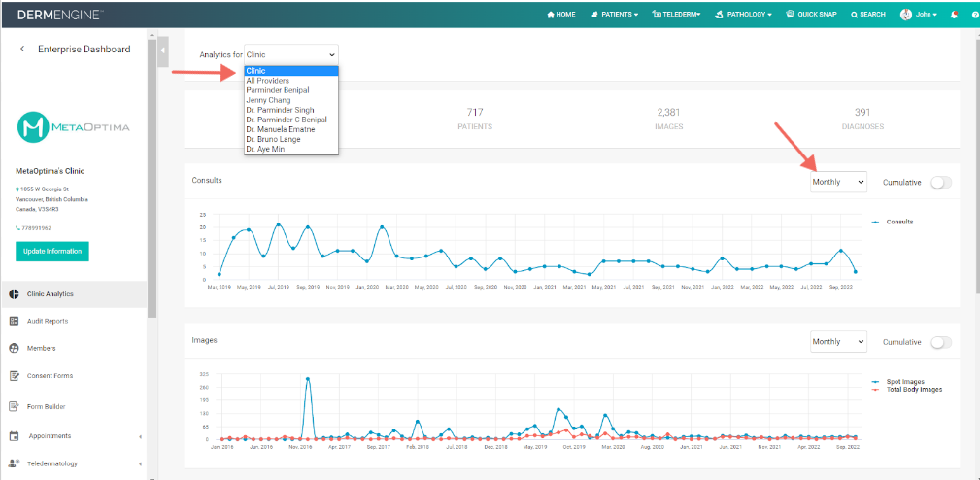The image size is (980, 480).
Task: Click the November 2016 spike data point
Action: pos(308,379)
